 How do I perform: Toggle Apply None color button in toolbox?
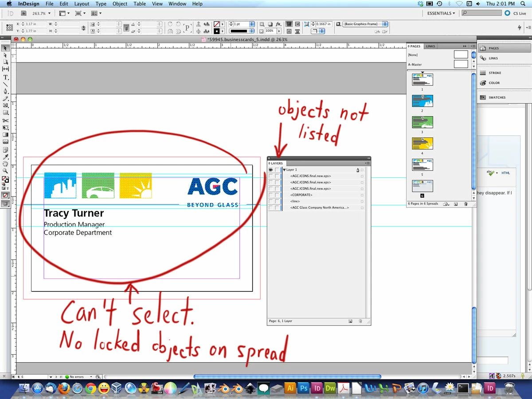(5, 195)
